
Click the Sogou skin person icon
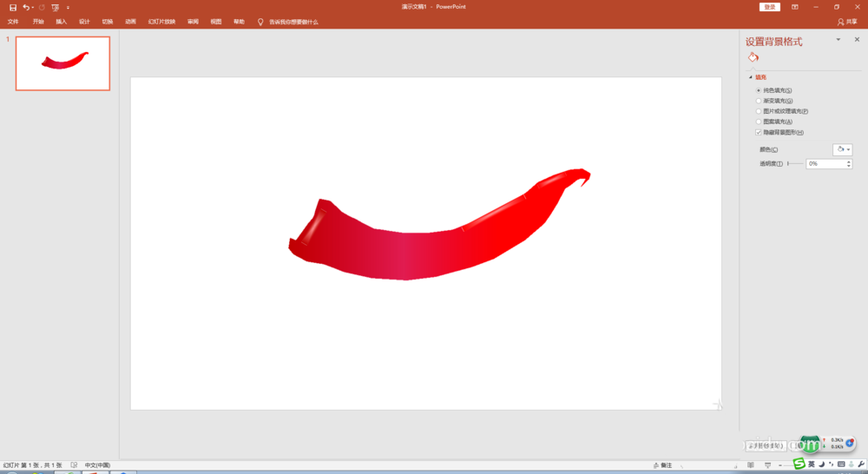(x=851, y=464)
